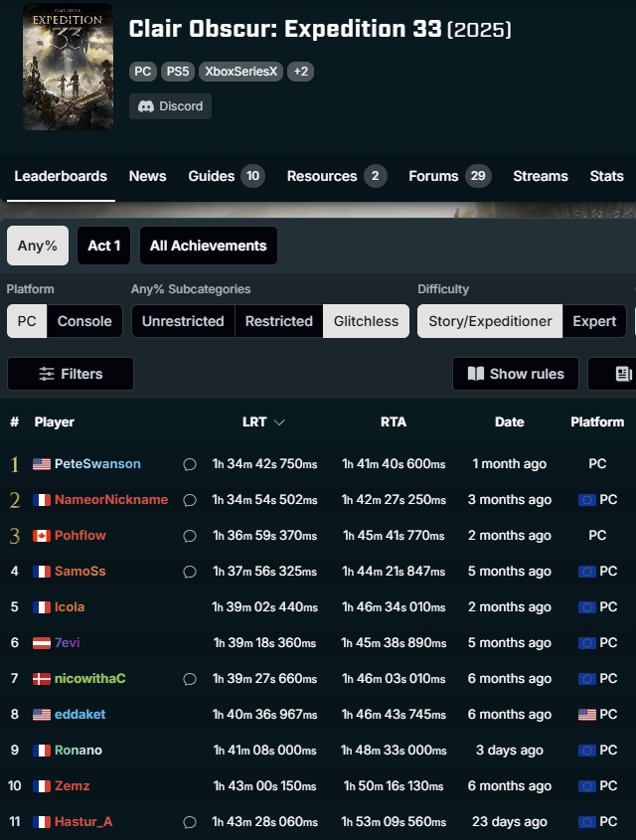Click the EU region flag in Ronano's row
Image resolution: width=636 pixels, height=840 pixels.
[x=587, y=751]
